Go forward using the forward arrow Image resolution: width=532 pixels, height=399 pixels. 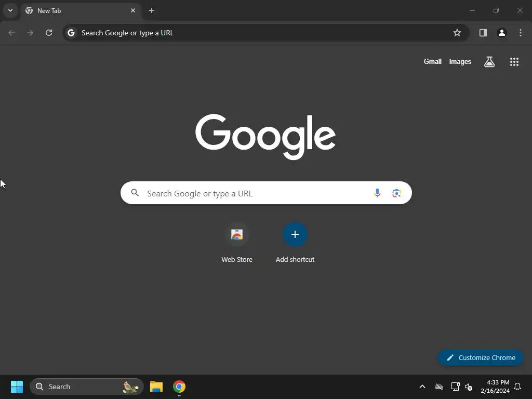(30, 33)
